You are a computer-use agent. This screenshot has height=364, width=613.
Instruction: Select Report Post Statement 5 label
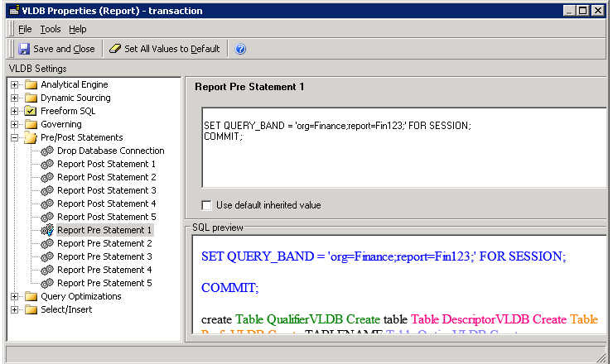106,217
